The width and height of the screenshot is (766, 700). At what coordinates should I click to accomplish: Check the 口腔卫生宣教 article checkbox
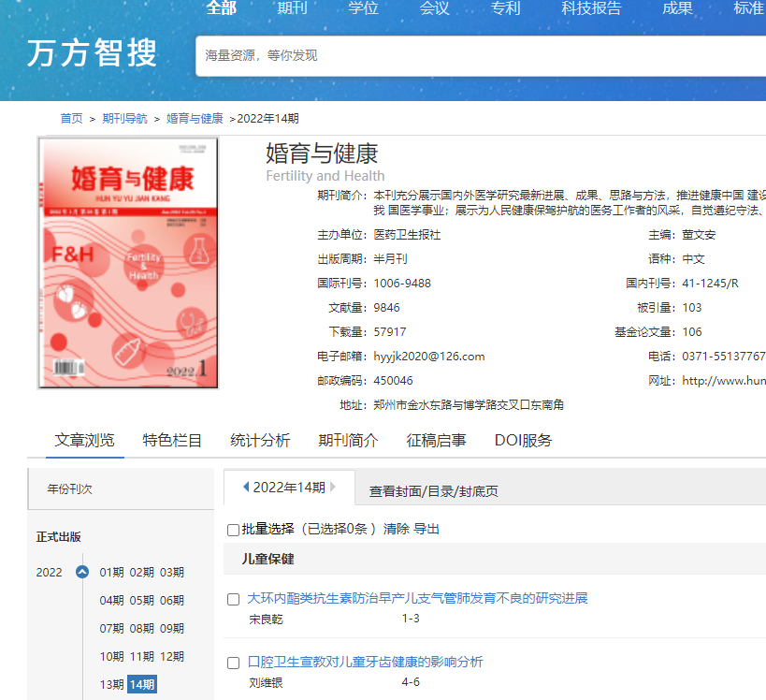[234, 663]
